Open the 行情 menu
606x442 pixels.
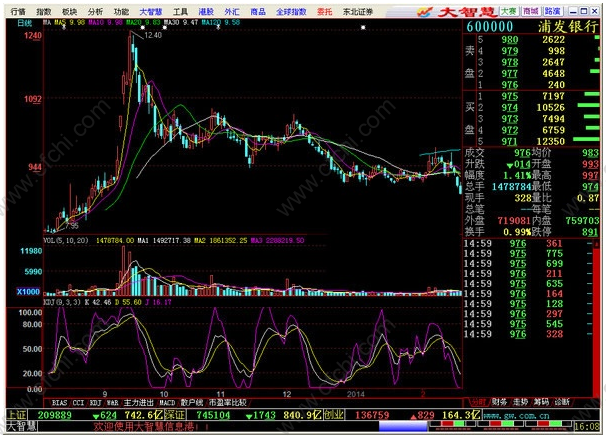point(17,12)
